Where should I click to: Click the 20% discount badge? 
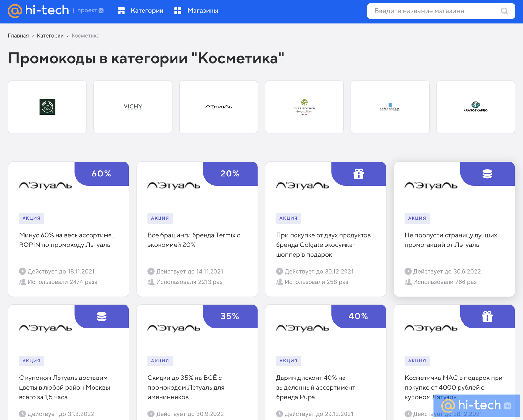point(230,174)
